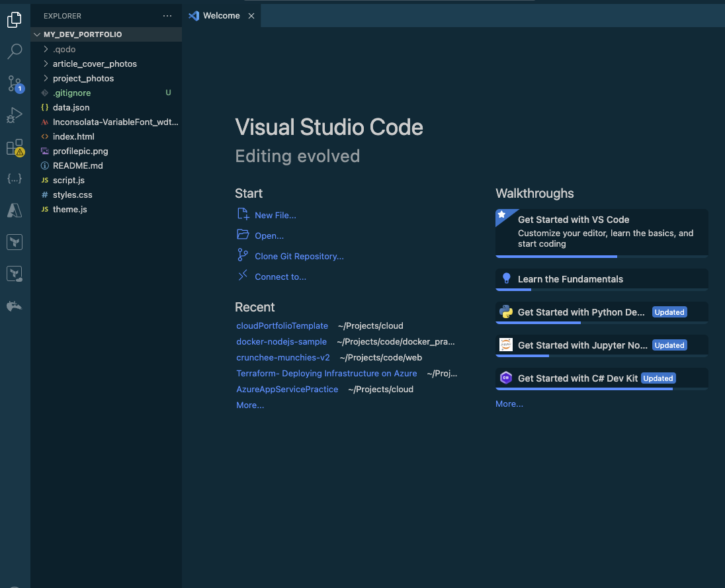Open the upper Terraform view icon

click(15, 242)
